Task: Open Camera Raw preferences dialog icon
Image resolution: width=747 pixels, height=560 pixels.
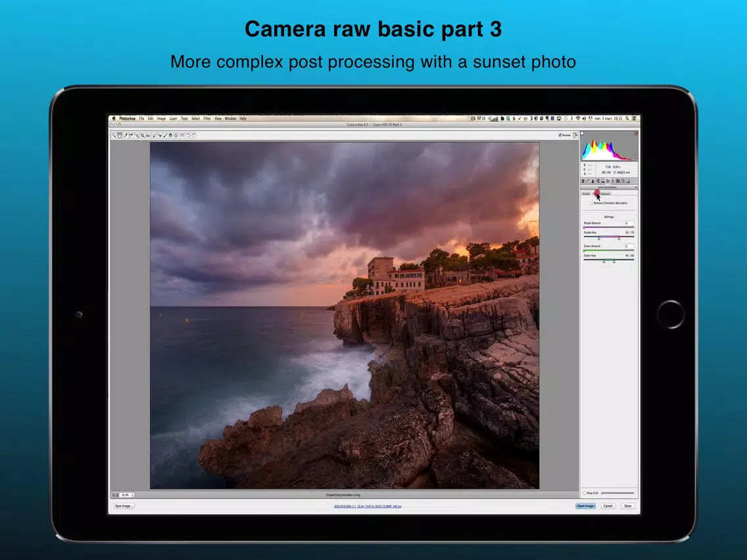Action: [x=182, y=135]
